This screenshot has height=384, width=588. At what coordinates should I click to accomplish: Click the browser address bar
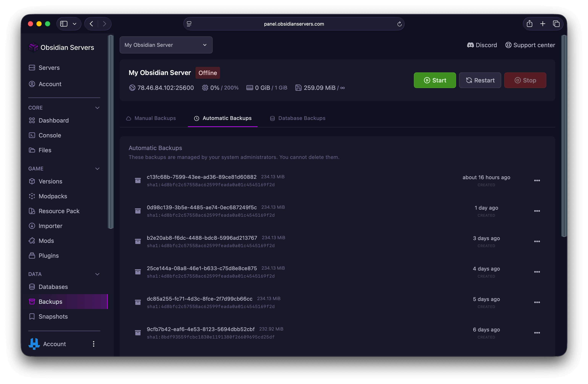293,24
